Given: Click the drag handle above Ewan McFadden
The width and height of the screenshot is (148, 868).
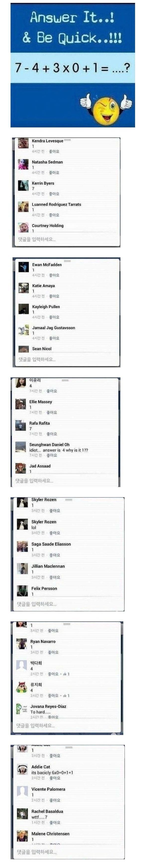Looking at the screenshot, I should [x=67, y=261].
